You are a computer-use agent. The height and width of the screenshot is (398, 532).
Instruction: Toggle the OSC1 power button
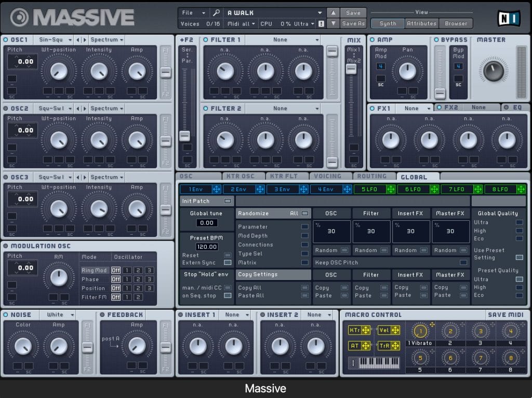tap(6, 39)
